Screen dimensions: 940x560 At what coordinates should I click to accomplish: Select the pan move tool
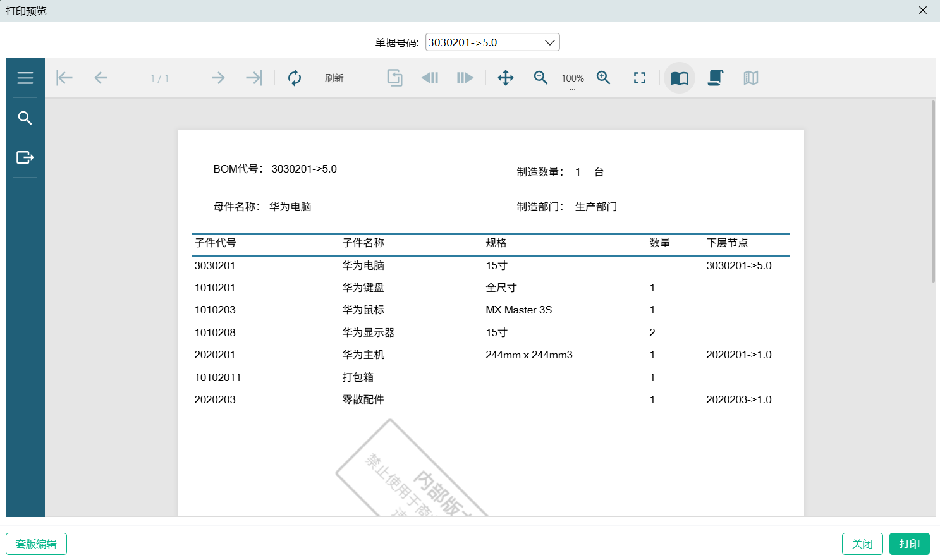(x=506, y=78)
